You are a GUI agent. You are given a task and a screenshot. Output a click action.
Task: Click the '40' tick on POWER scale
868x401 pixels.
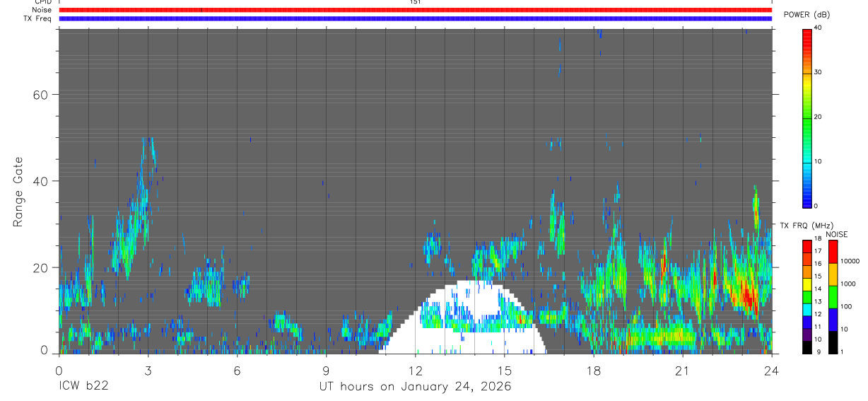coord(818,28)
